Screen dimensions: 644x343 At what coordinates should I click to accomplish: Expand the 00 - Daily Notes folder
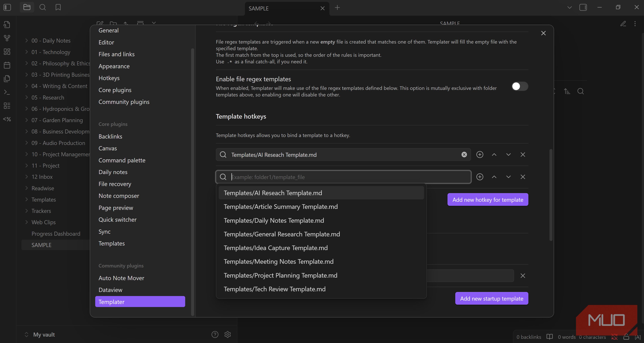point(26,40)
